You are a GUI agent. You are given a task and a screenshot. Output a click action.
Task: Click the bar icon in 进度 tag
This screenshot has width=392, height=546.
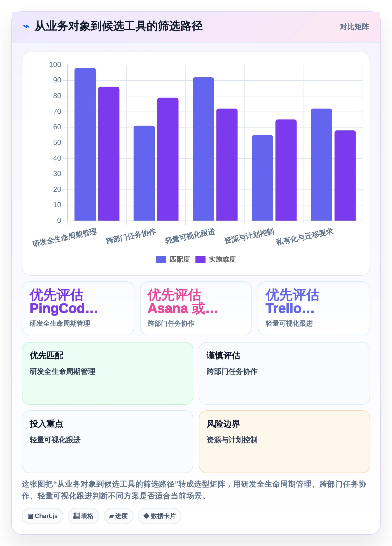click(x=111, y=516)
